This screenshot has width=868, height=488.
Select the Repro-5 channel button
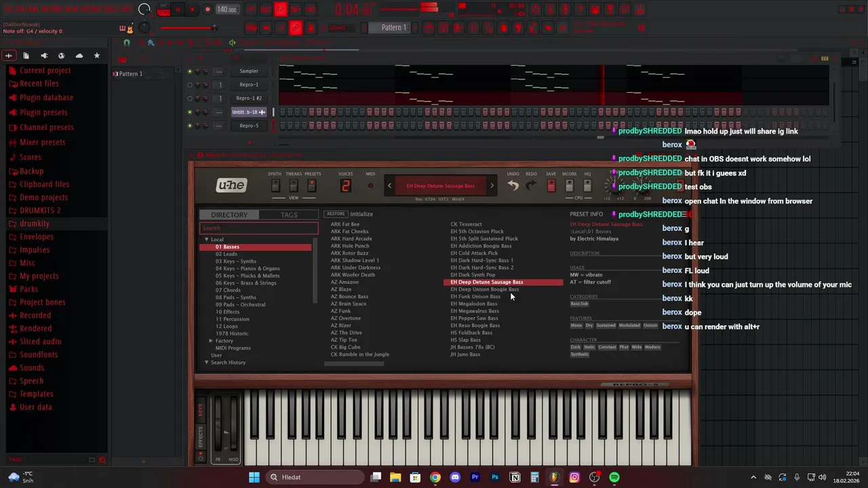[249, 125]
